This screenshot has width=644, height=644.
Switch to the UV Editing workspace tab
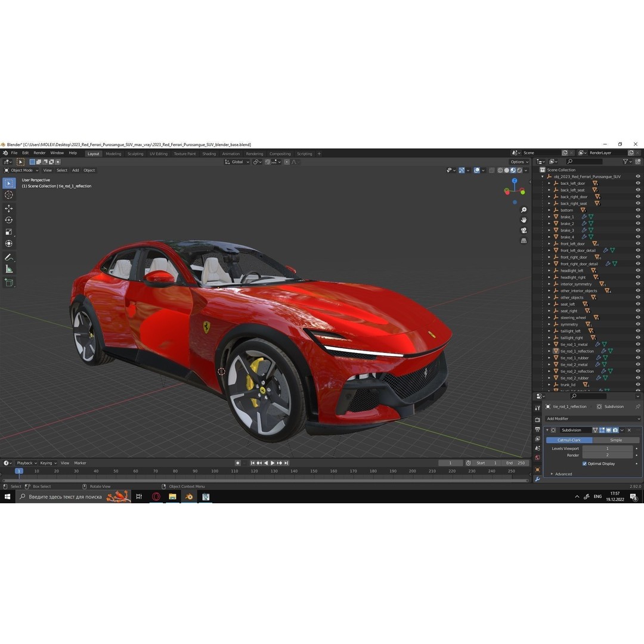tap(158, 154)
